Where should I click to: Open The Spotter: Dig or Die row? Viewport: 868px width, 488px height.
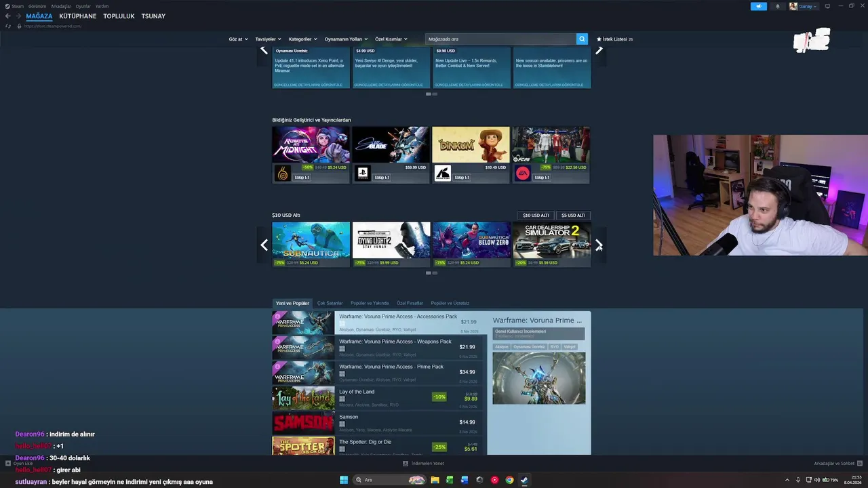[377, 446]
